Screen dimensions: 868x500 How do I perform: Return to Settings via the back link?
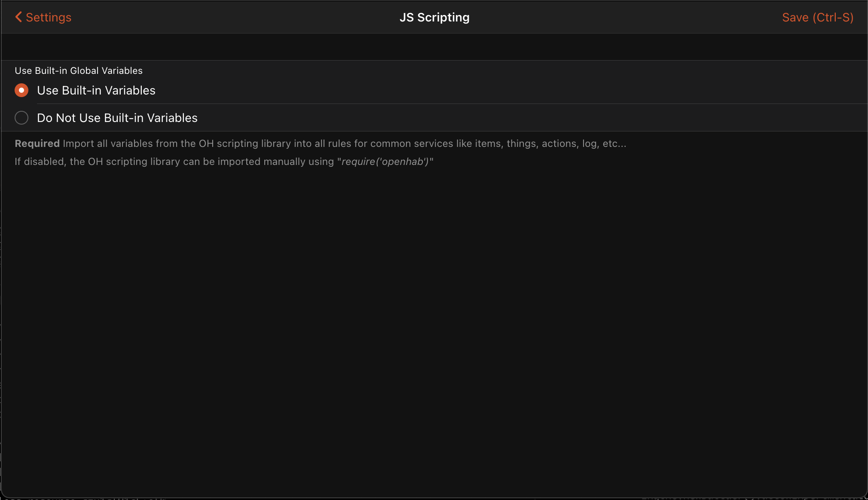[42, 17]
